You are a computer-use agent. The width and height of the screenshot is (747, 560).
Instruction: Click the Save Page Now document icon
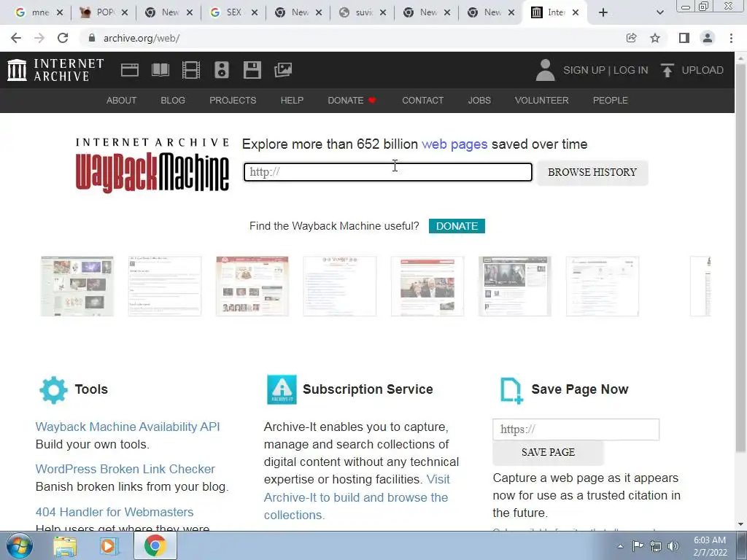(x=511, y=391)
